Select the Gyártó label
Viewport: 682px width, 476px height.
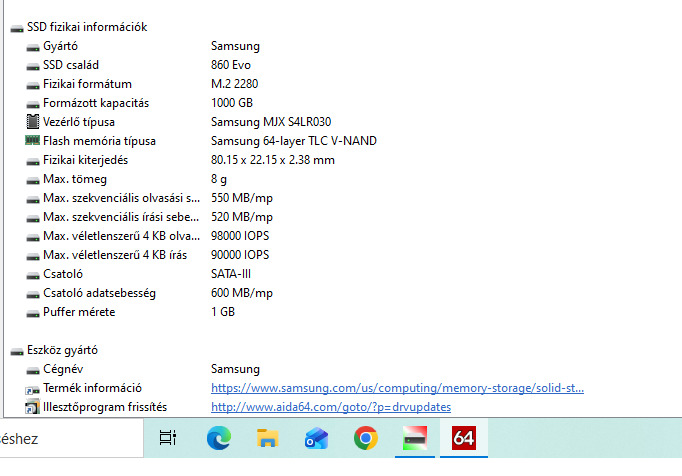pos(60,46)
